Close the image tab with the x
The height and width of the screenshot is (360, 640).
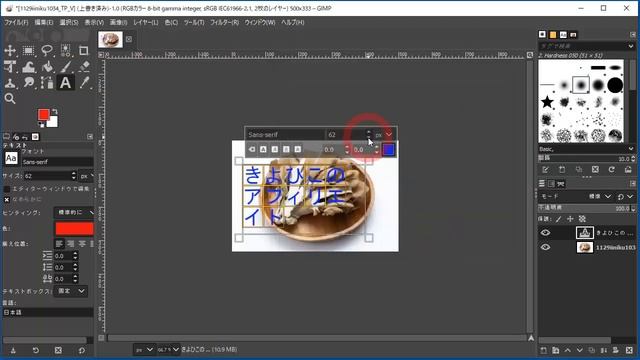pyautogui.click(x=129, y=39)
